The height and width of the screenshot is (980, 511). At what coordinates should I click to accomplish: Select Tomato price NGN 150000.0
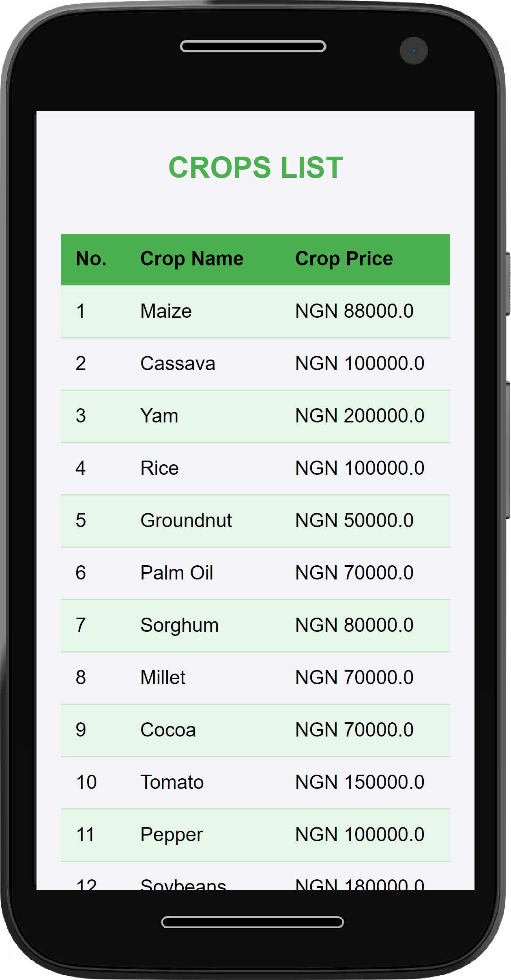pos(360,782)
